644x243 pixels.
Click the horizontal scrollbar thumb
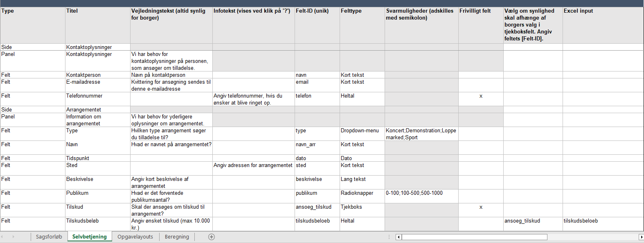coord(475,237)
